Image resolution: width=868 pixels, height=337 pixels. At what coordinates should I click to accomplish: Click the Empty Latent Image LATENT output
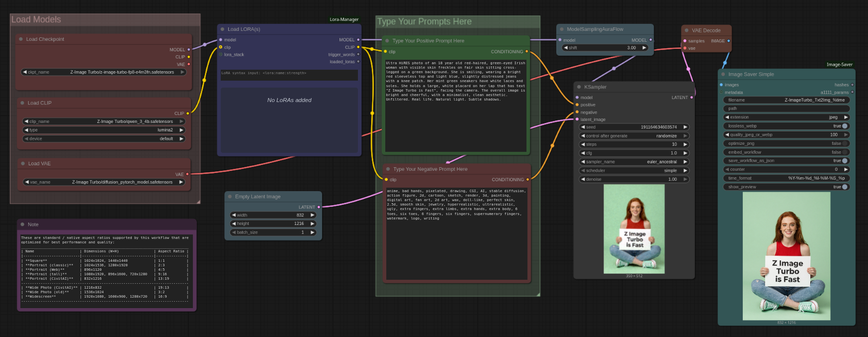click(319, 207)
